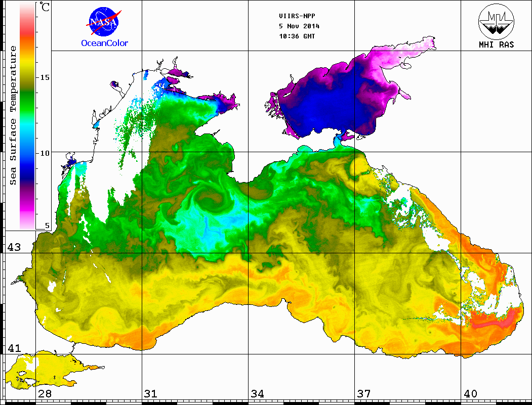Select the date text 5 Nov 2014
The image size is (532, 405).
click(299, 26)
